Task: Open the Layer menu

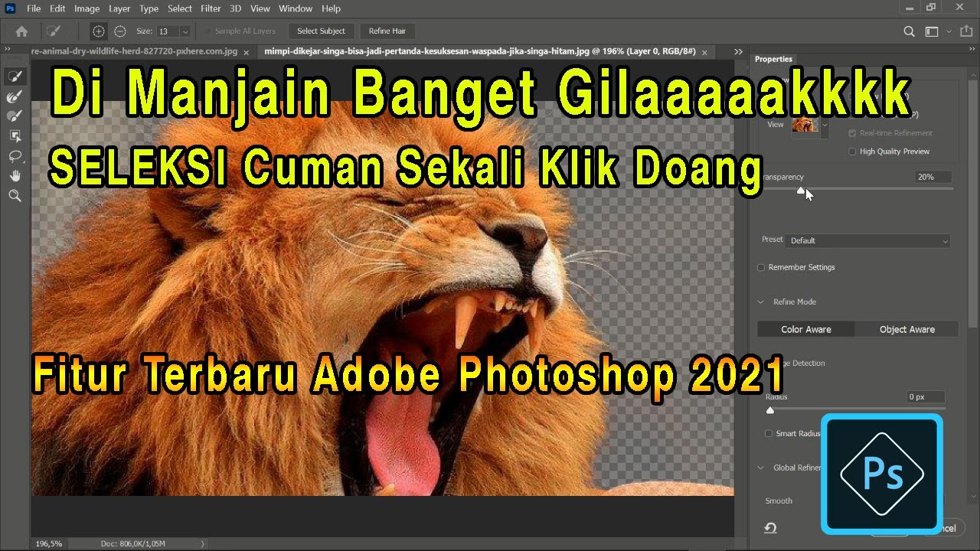Action: point(119,8)
